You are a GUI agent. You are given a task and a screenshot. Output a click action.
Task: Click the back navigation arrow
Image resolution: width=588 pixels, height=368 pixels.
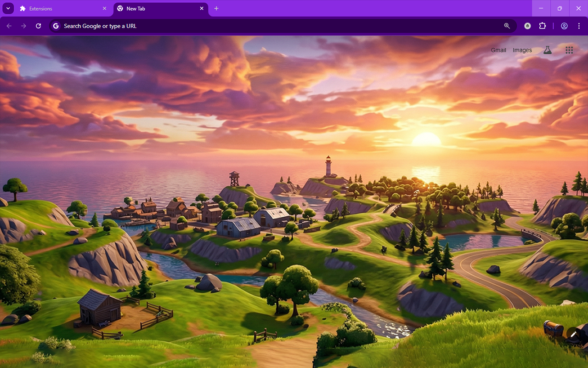tap(9, 26)
